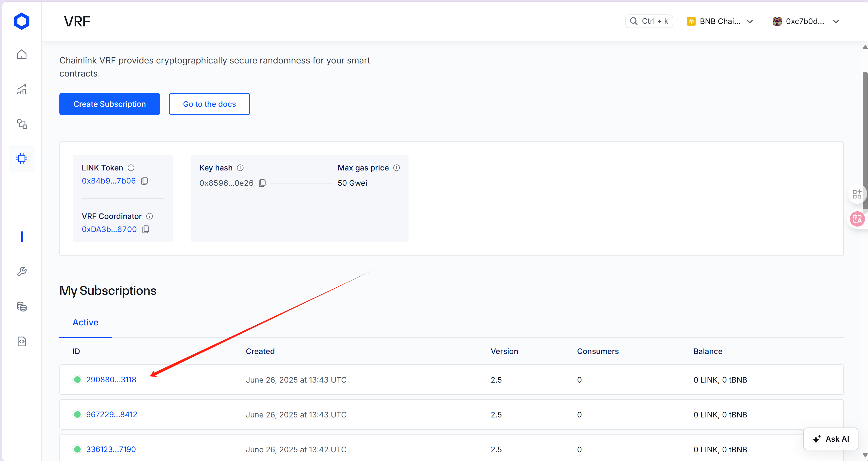Click the wallet avatar icon

777,21
